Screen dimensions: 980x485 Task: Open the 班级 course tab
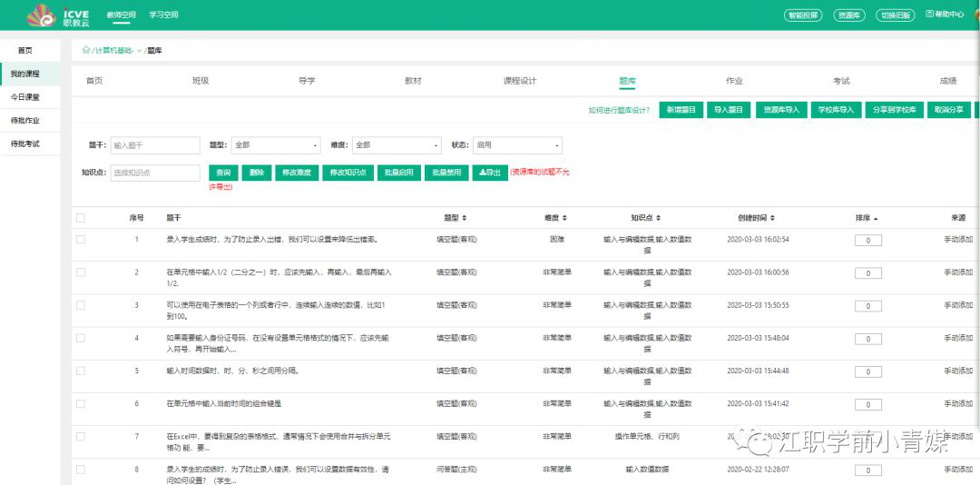[x=201, y=81]
